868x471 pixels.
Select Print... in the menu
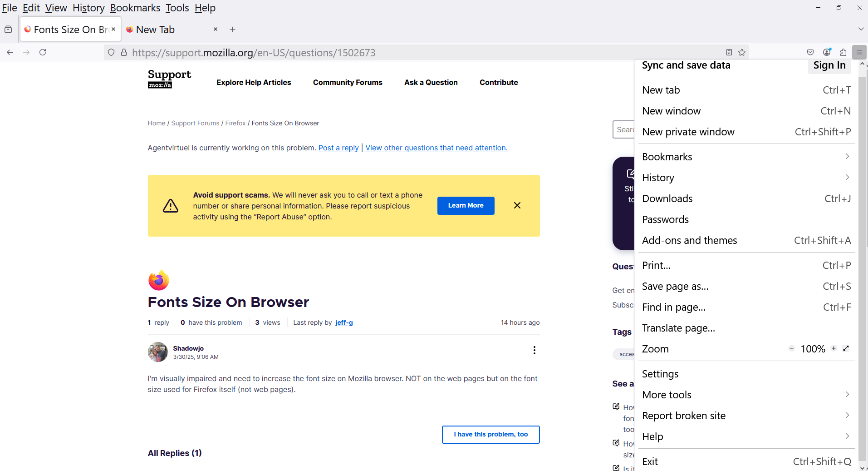click(x=746, y=265)
